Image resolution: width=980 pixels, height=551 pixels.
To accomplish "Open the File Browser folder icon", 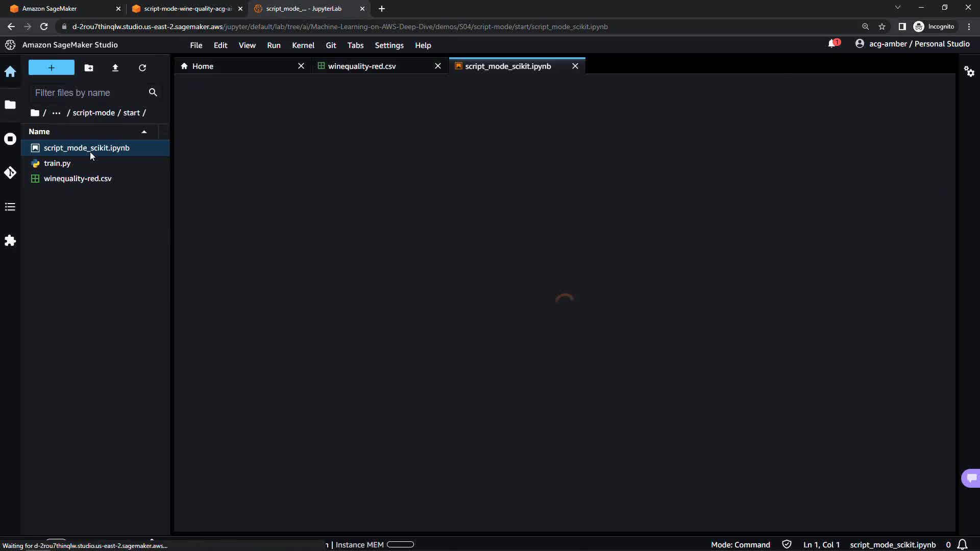I will 10,105.
